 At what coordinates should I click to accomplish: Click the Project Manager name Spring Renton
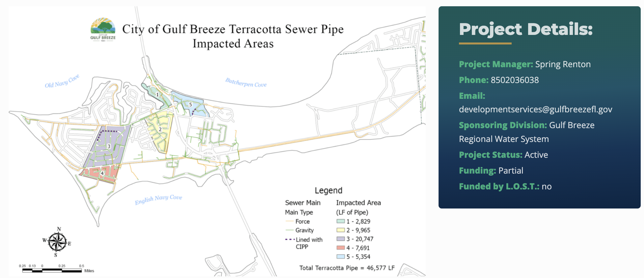pos(563,64)
